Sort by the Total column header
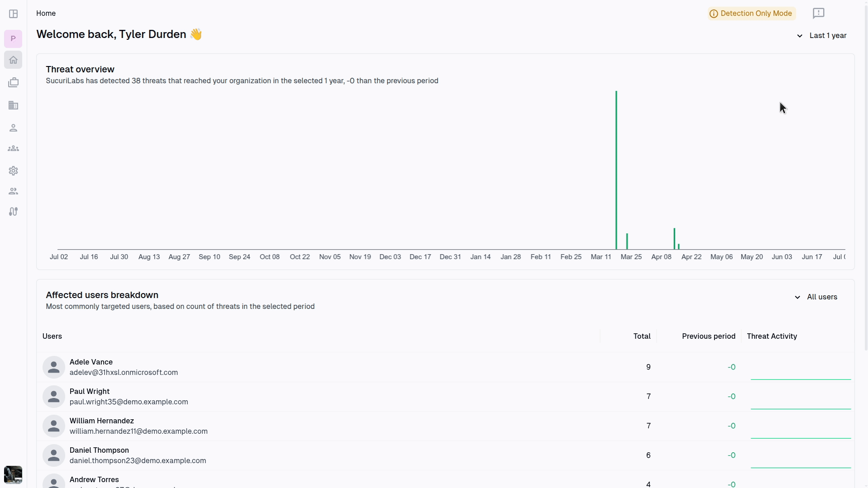The width and height of the screenshot is (868, 488). [642, 336]
